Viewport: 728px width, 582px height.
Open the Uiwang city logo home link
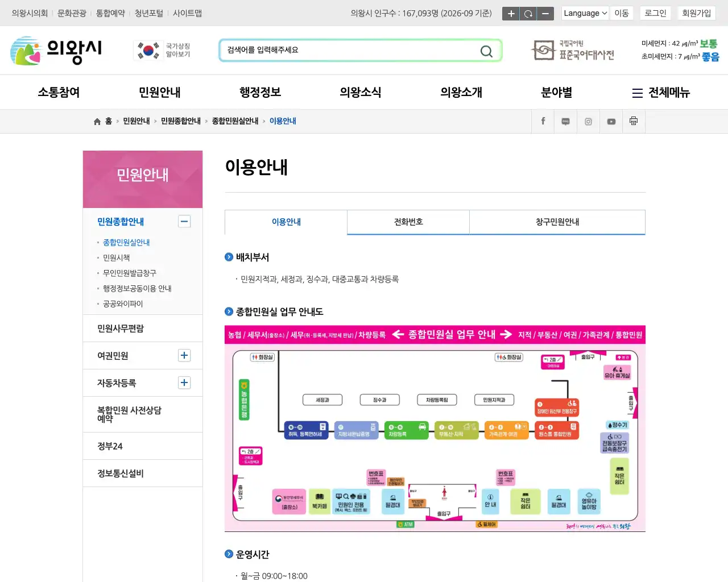pos(56,51)
